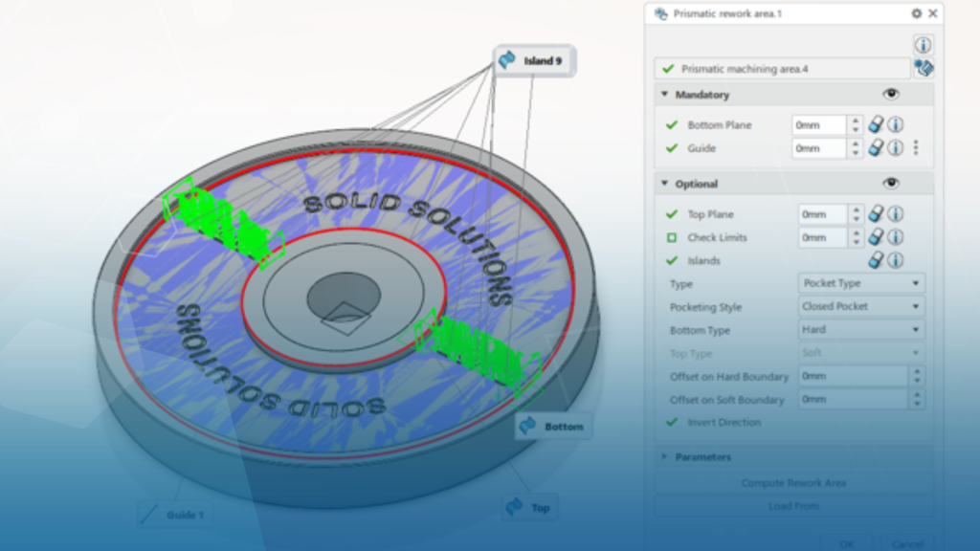The height and width of the screenshot is (551, 980).
Task: Toggle Mandatory section visibility eye
Action: point(891,94)
